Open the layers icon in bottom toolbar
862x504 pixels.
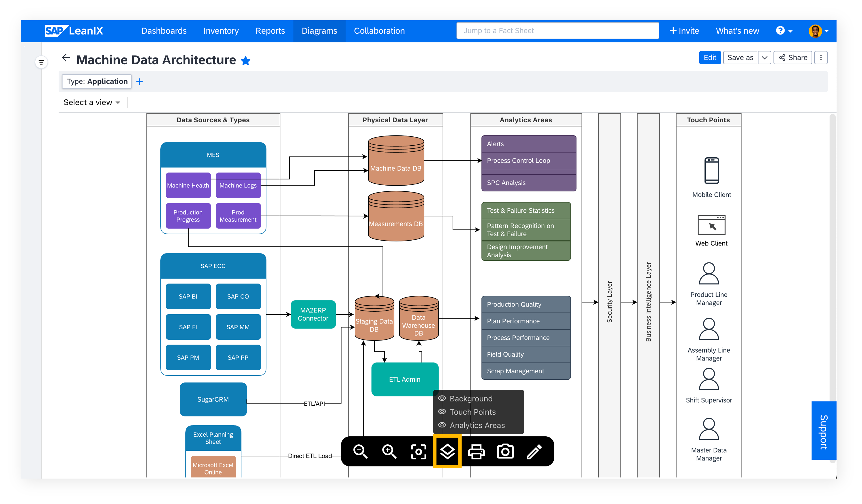click(447, 451)
